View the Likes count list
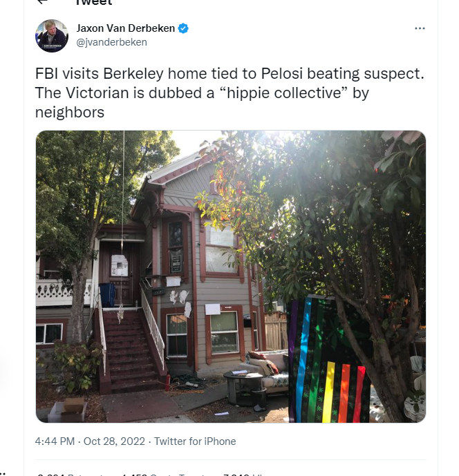Viewport: 459px width, 476px height. coord(243,475)
